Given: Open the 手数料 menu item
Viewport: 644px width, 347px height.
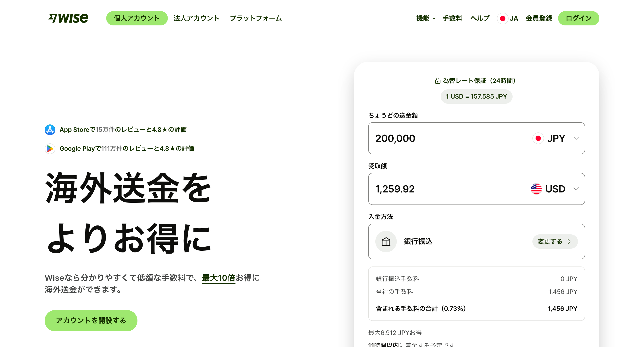Looking at the screenshot, I should click(452, 19).
